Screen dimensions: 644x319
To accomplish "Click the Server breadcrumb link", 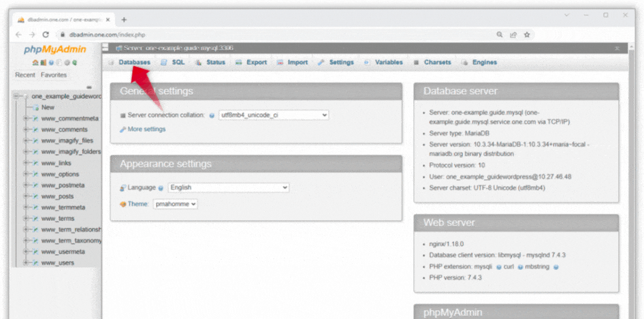I will pyautogui.click(x=178, y=48).
